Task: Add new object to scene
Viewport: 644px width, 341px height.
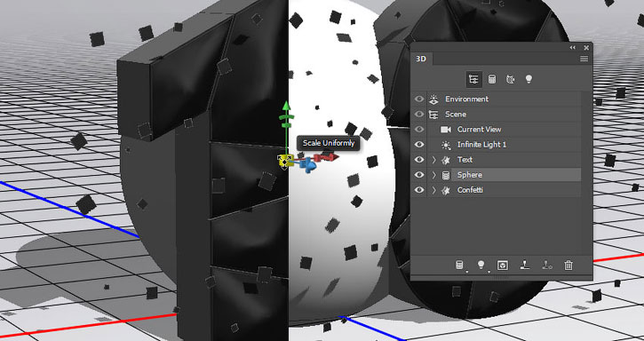Action: 459,265
